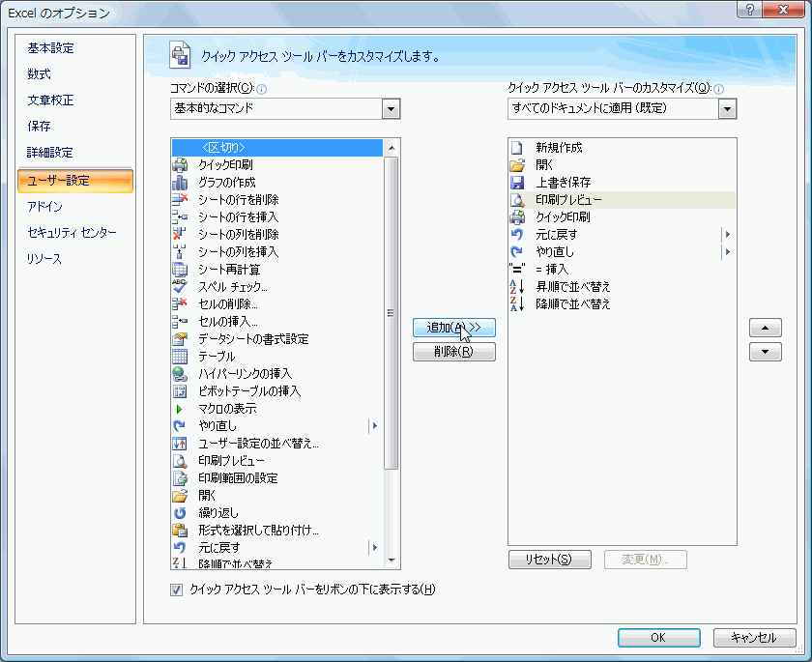Select シートの列を削除 icon in command list
Image resolution: width=812 pixels, height=662 pixels.
point(180,235)
